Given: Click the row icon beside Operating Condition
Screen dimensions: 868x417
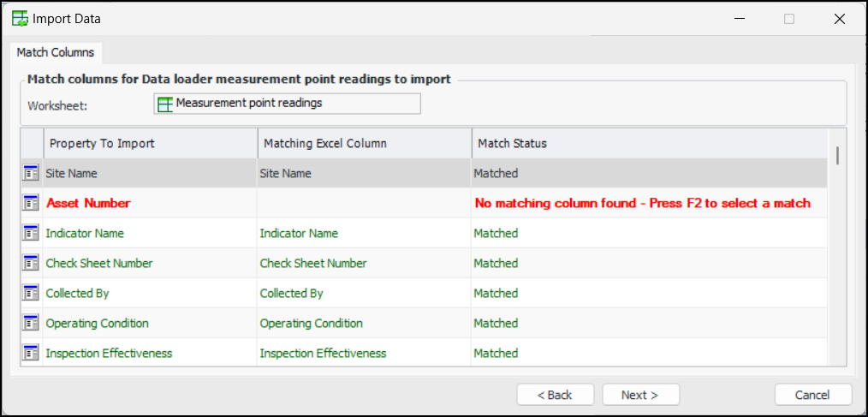Looking at the screenshot, I should tap(31, 323).
